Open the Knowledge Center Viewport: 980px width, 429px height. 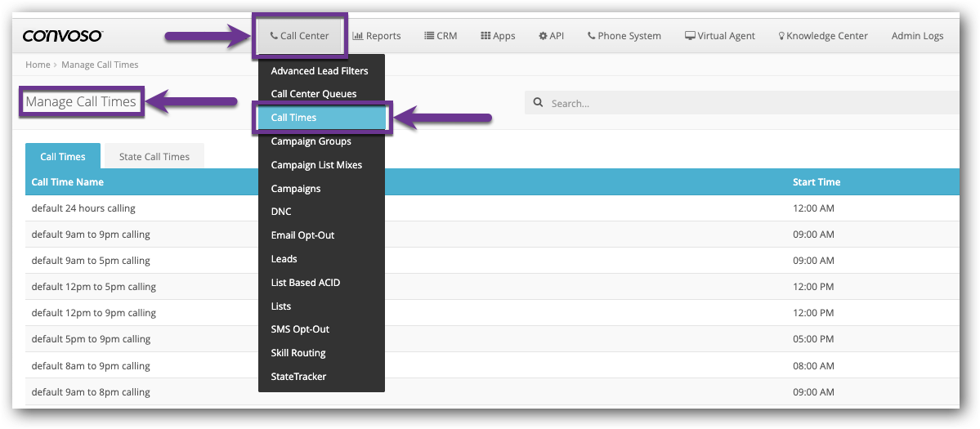click(x=822, y=36)
